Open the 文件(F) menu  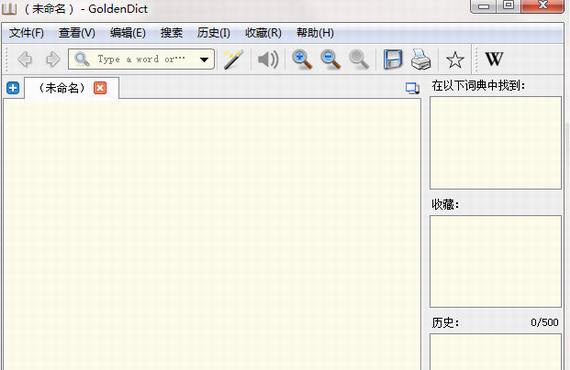point(26,33)
